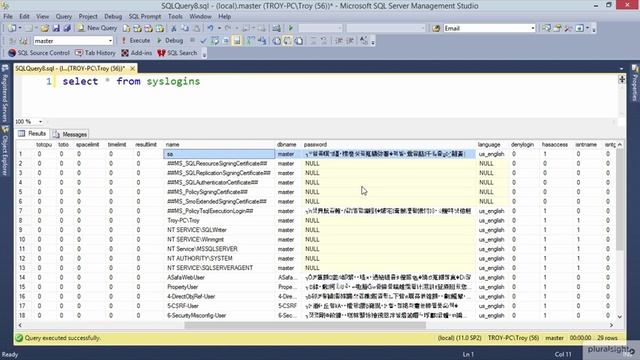Click the Open File folder icon
Screen dimensions: 640x360
coord(44,28)
